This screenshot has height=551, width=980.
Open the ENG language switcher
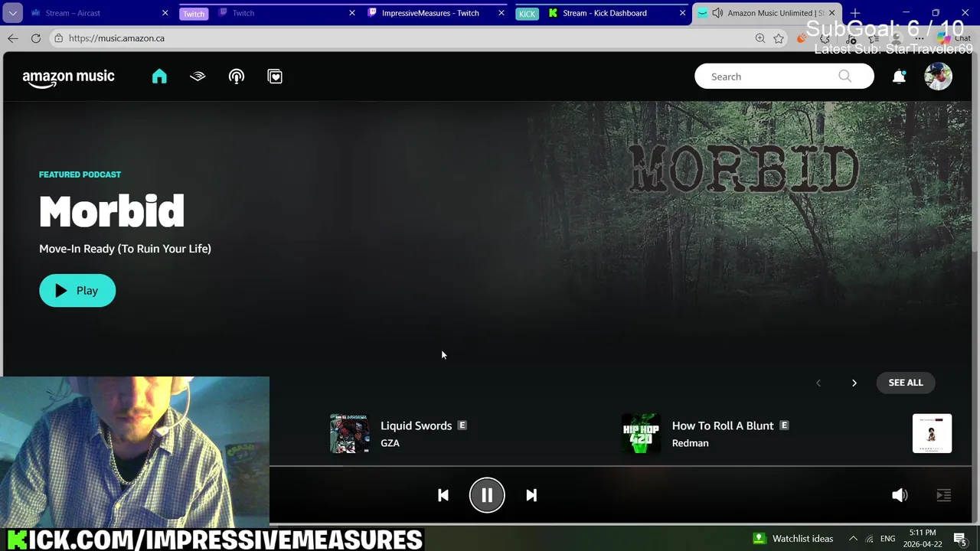887,539
